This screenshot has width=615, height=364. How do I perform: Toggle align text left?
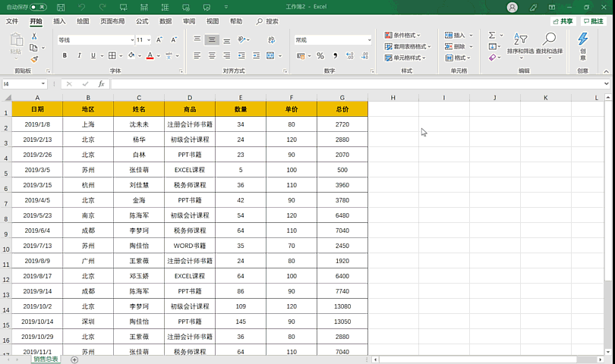197,55
